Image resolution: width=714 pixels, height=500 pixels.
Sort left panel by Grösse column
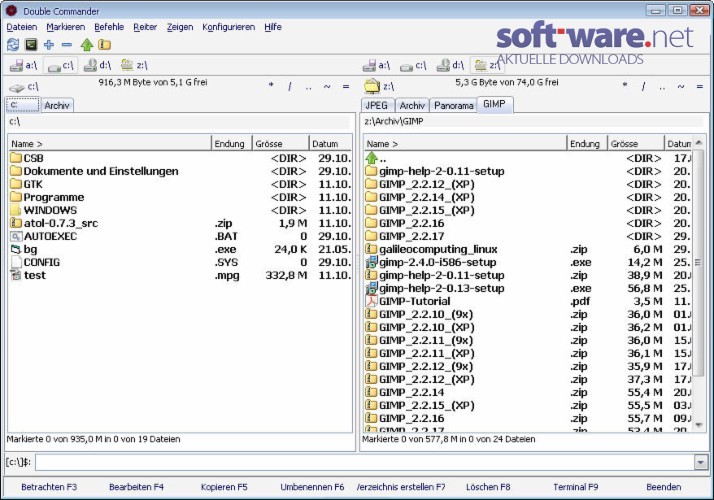click(280, 144)
